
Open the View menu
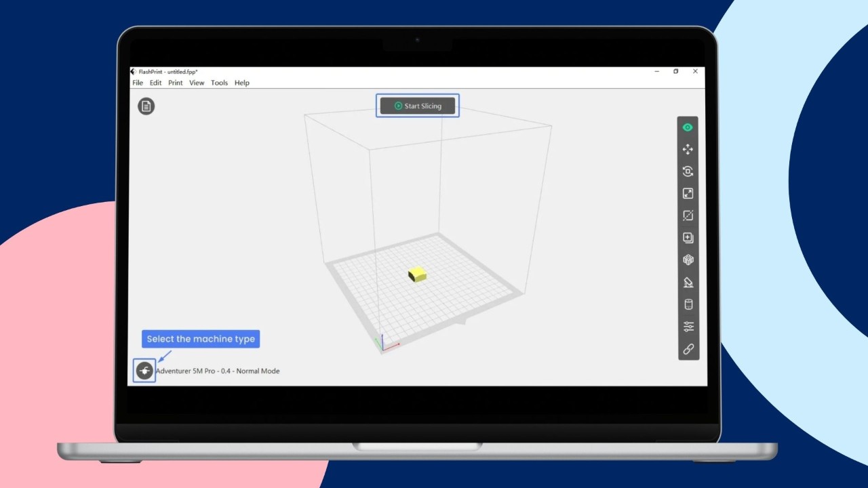tap(197, 83)
